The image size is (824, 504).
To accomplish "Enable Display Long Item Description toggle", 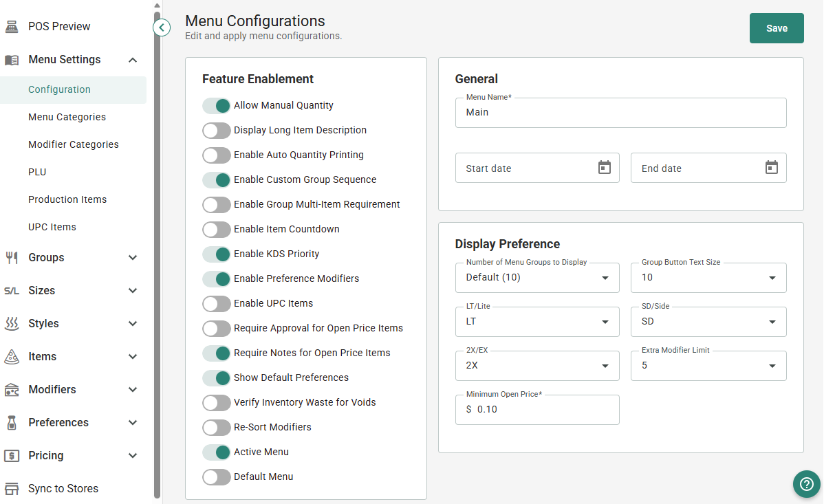I will pyautogui.click(x=217, y=131).
